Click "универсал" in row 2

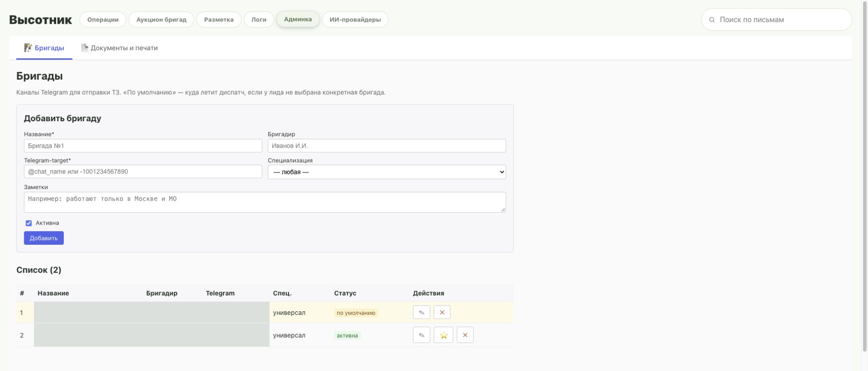click(289, 335)
